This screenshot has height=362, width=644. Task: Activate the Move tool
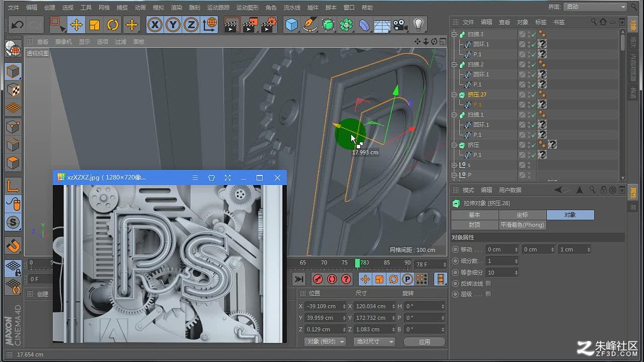tap(76, 25)
